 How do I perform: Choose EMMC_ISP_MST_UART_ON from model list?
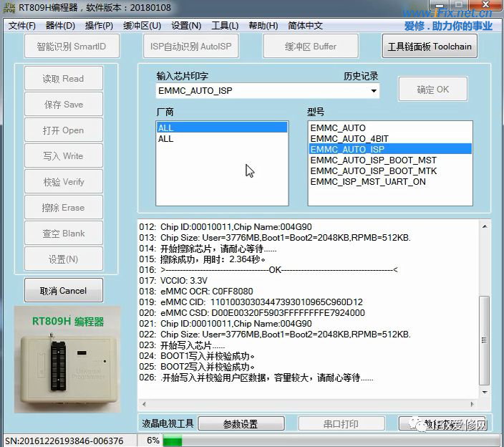click(368, 182)
